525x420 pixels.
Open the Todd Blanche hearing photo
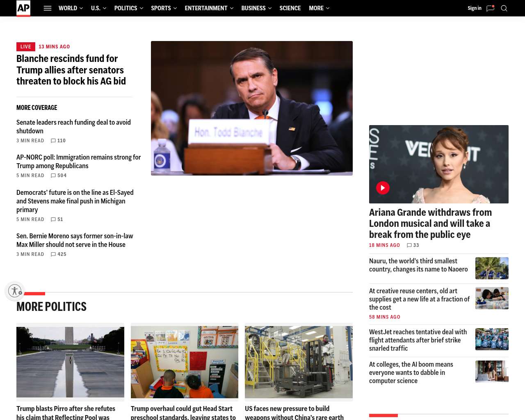252,108
